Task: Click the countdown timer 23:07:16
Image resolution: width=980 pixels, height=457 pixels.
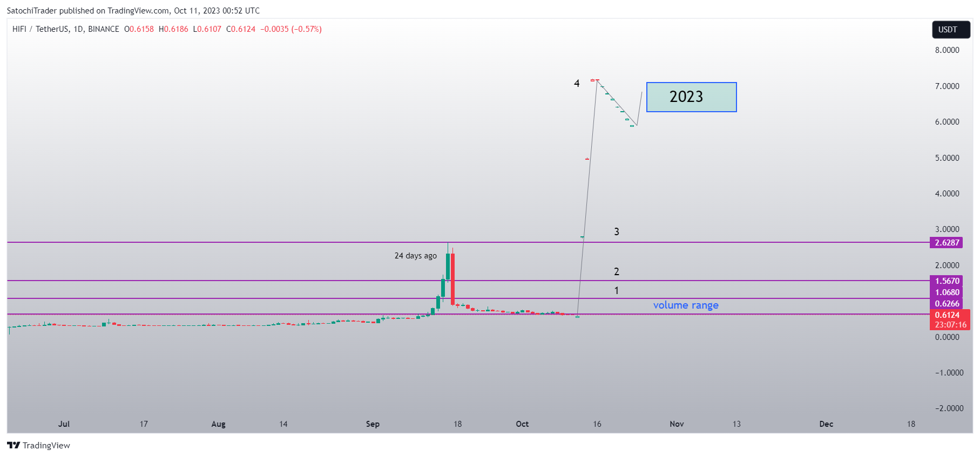Action: point(950,325)
